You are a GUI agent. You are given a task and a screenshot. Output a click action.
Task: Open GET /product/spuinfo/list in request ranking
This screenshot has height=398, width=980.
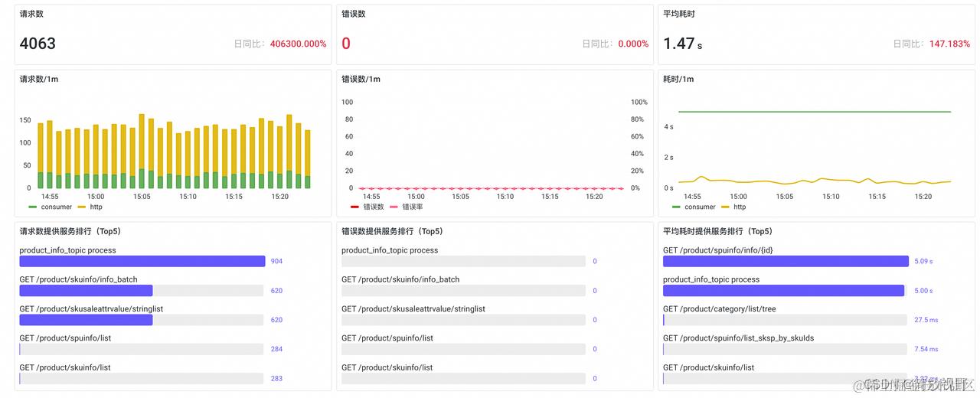(x=65, y=338)
